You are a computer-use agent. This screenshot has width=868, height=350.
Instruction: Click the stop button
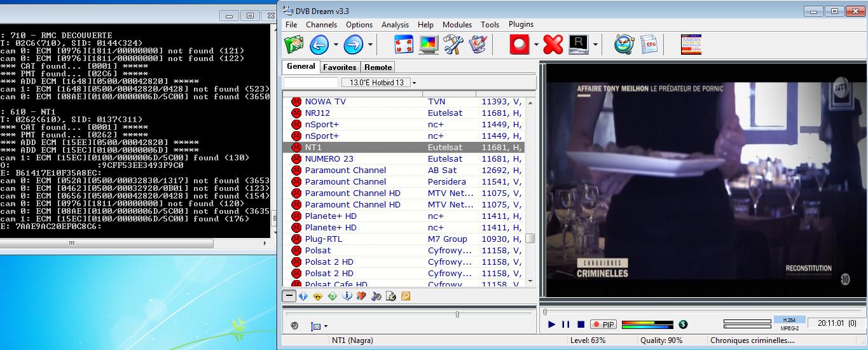tap(581, 325)
